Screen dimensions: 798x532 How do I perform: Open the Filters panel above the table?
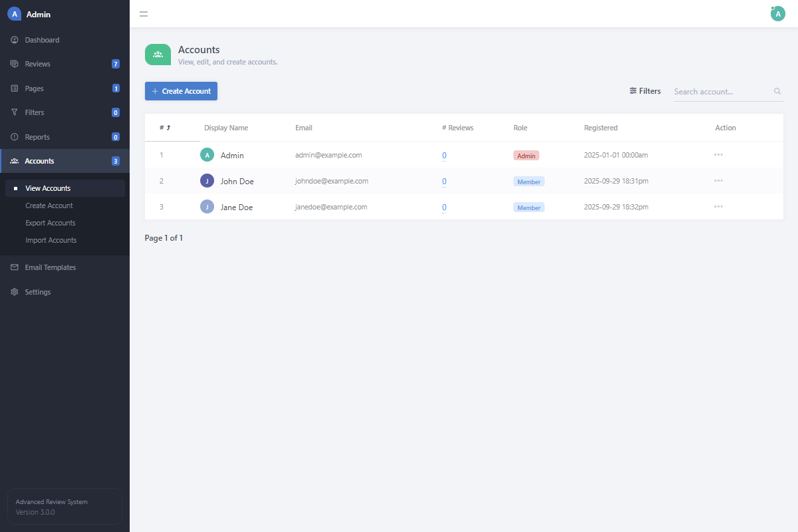[x=644, y=90]
